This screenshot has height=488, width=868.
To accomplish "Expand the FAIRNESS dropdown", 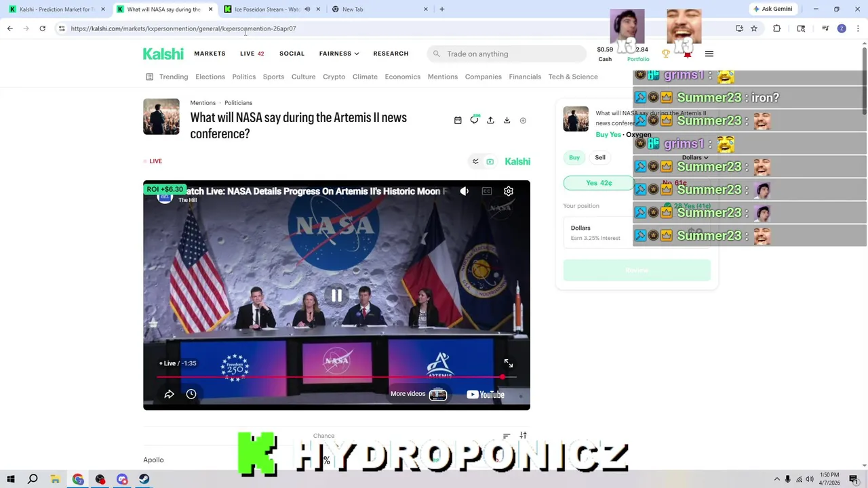I will [339, 54].
